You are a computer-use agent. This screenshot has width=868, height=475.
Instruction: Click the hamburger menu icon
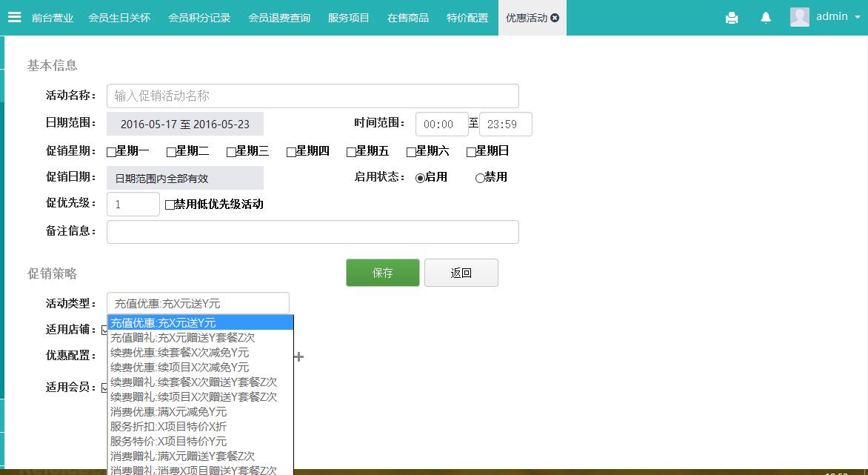(x=14, y=17)
